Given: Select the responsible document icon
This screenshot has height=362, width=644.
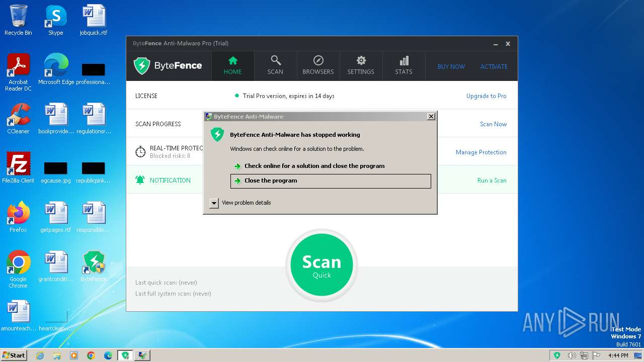Looking at the screenshot, I should point(94,217).
